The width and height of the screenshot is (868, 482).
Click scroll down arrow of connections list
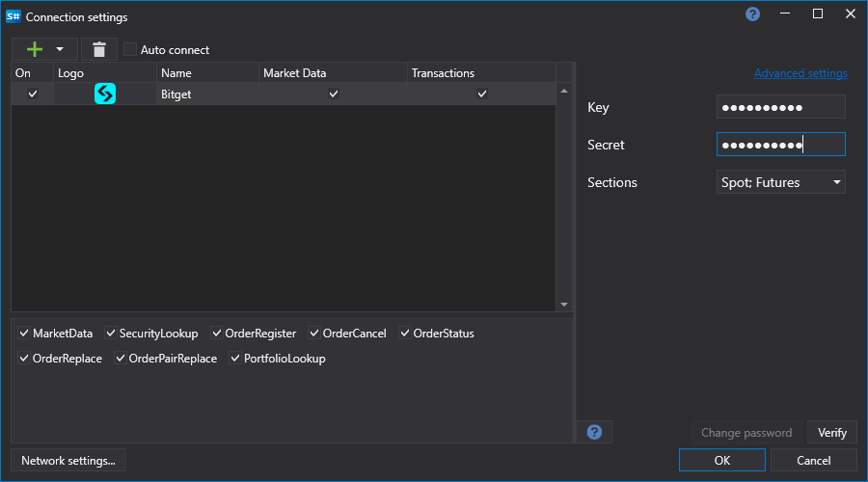click(x=564, y=305)
